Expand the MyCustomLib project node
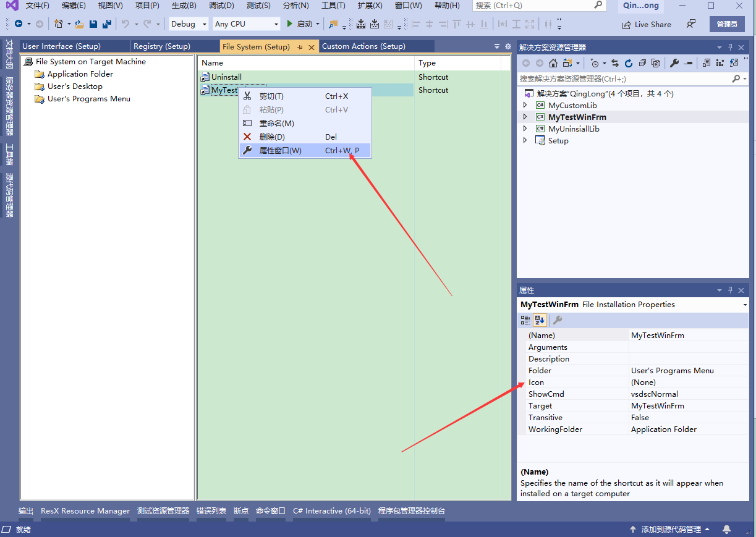Screen dimensions: 756x537 click(x=525, y=105)
